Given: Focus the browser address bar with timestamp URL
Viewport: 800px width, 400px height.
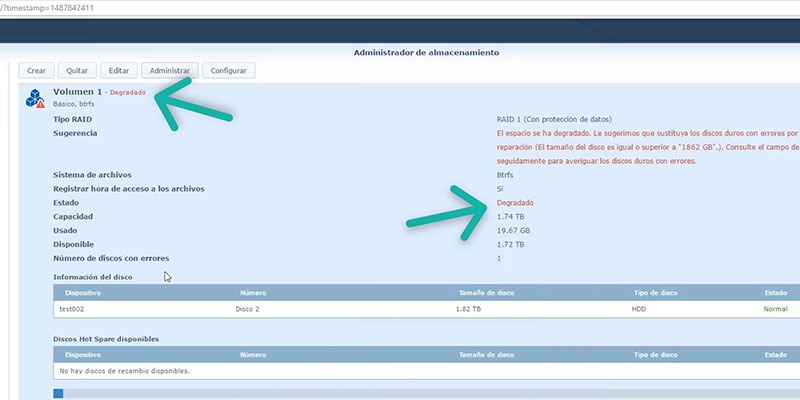Looking at the screenshot, I should (x=400, y=8).
